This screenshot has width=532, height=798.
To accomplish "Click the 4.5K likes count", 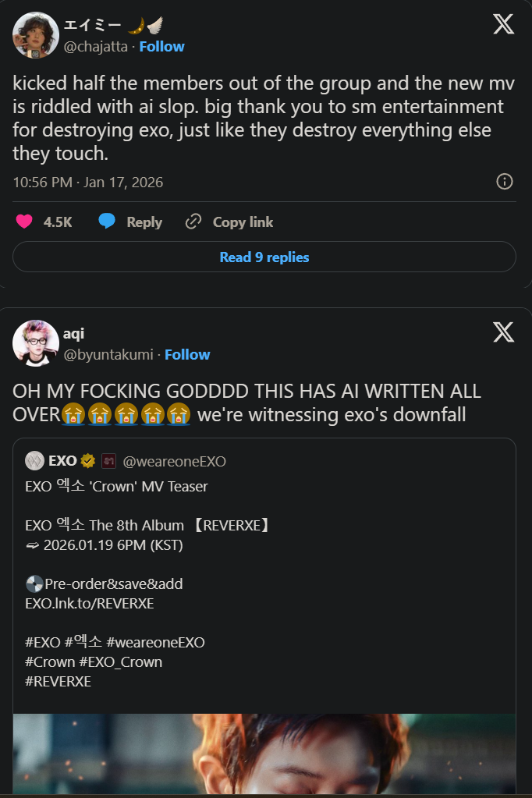I will (x=58, y=222).
